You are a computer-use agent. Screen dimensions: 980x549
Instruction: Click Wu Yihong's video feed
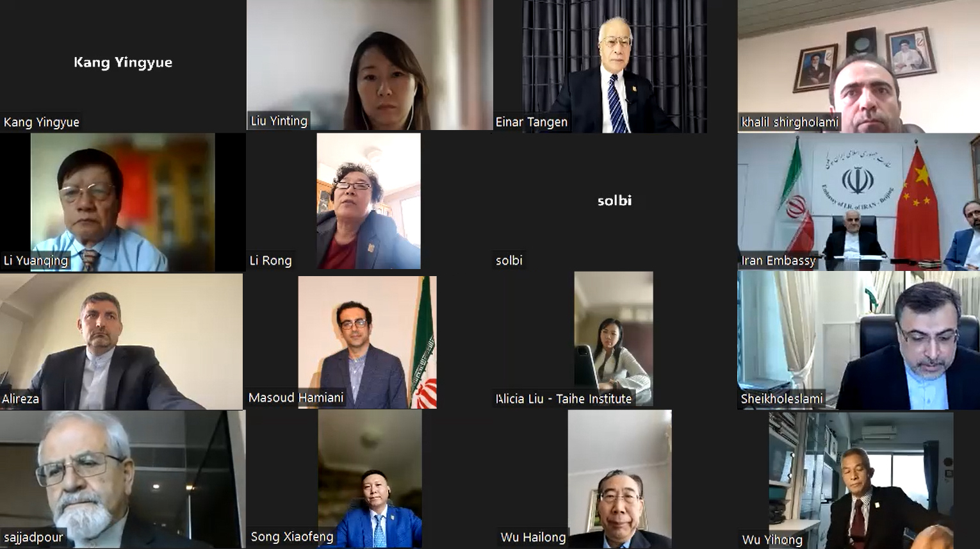click(861, 480)
